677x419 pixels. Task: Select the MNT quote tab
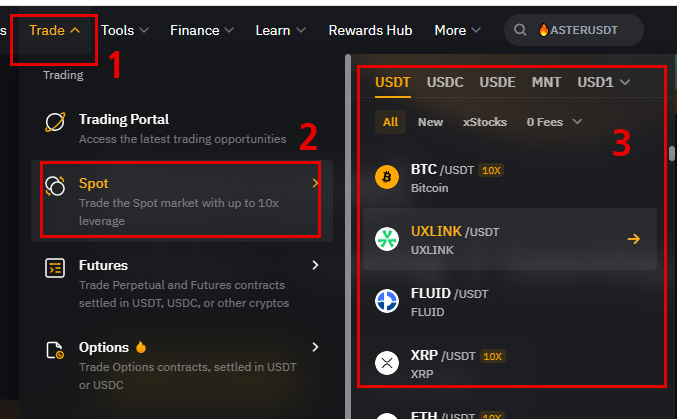tap(546, 82)
